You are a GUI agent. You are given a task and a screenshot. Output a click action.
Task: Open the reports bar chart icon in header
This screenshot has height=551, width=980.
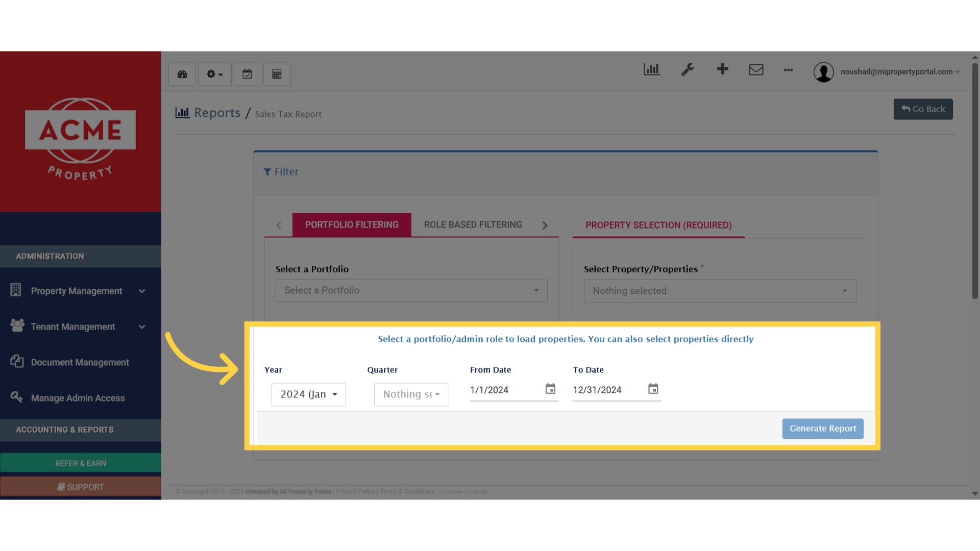pos(652,69)
